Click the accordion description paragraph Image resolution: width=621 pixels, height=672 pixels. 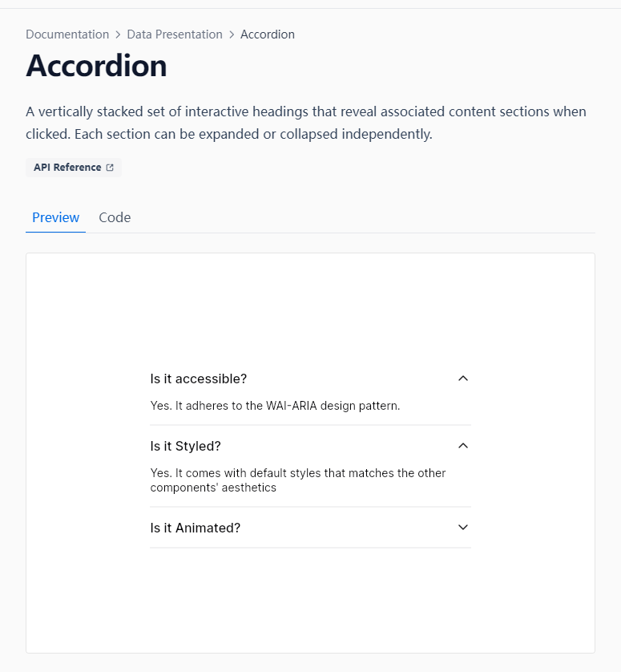pyautogui.click(x=305, y=123)
